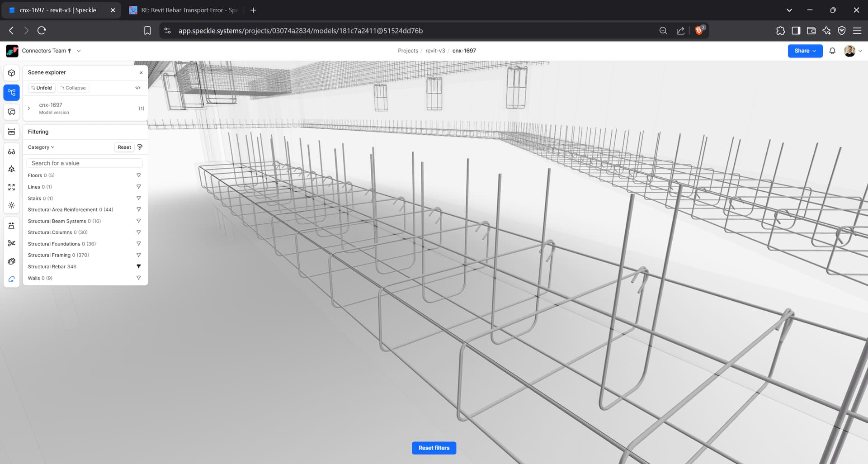Isolate Structural Columns filter
This screenshot has height=464, width=868.
[x=139, y=232]
